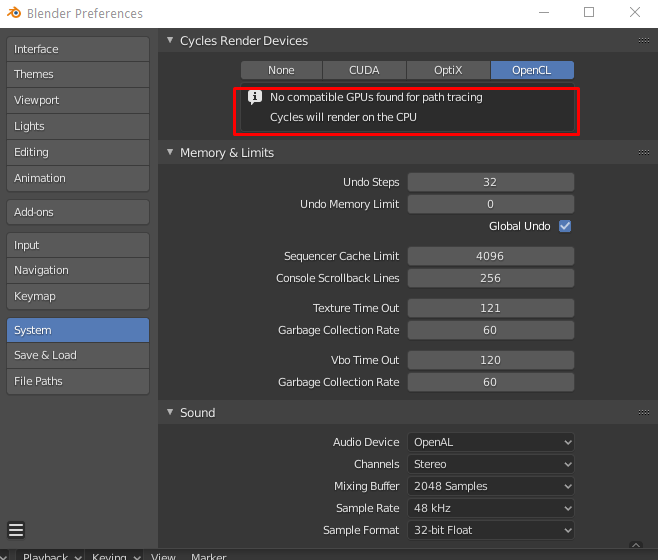The image size is (658, 560).
Task: Open the Save & Load preferences section
Action: click(78, 355)
